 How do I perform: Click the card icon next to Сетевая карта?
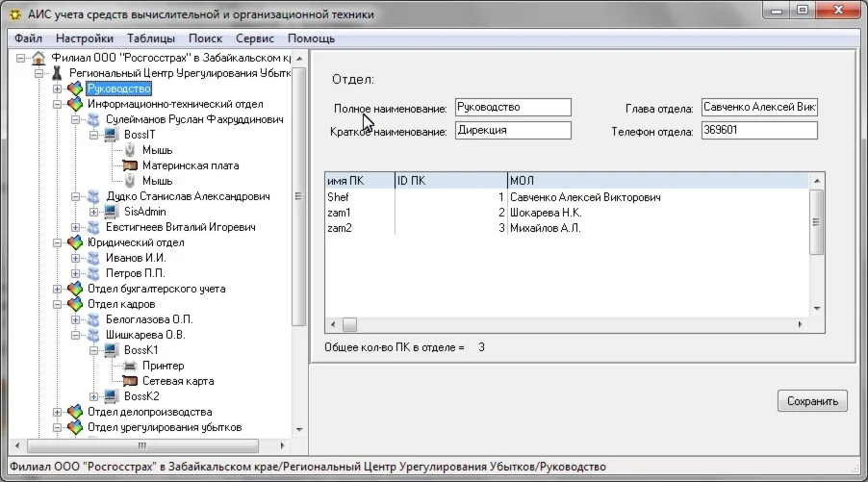[130, 381]
